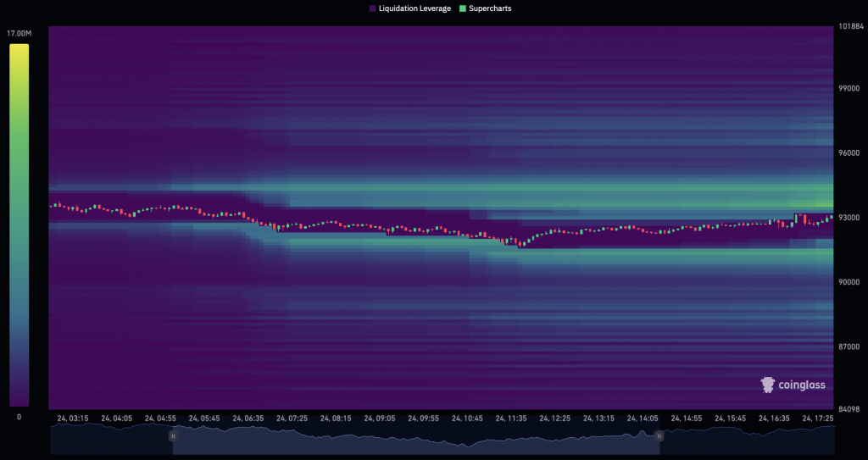Click the left range handle of time navigator

click(x=173, y=435)
